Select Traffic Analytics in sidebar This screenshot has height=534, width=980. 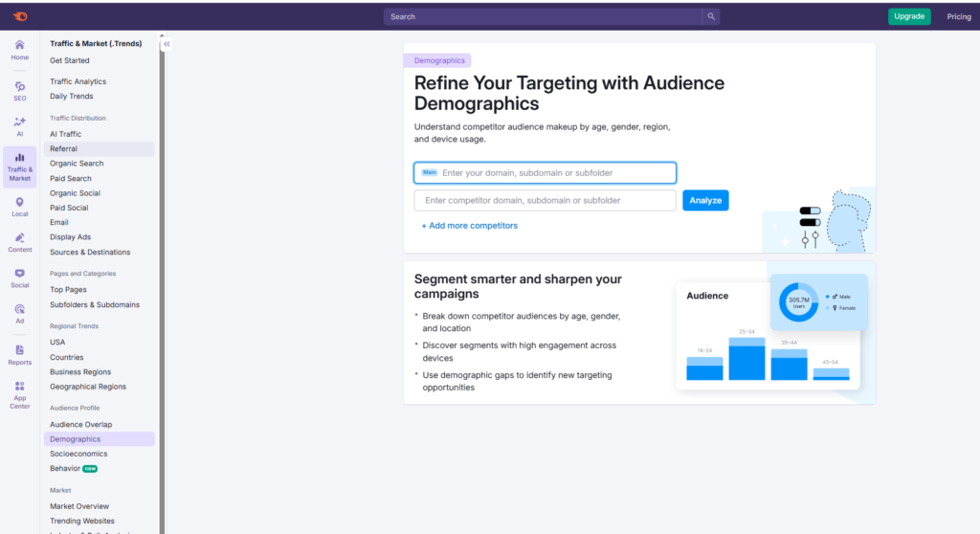(x=78, y=81)
